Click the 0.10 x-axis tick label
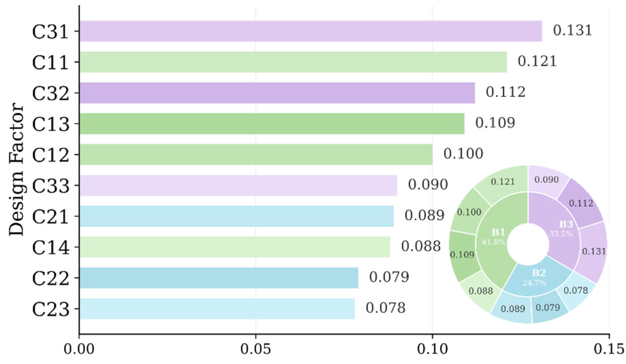The image size is (626, 364). pyautogui.click(x=432, y=349)
